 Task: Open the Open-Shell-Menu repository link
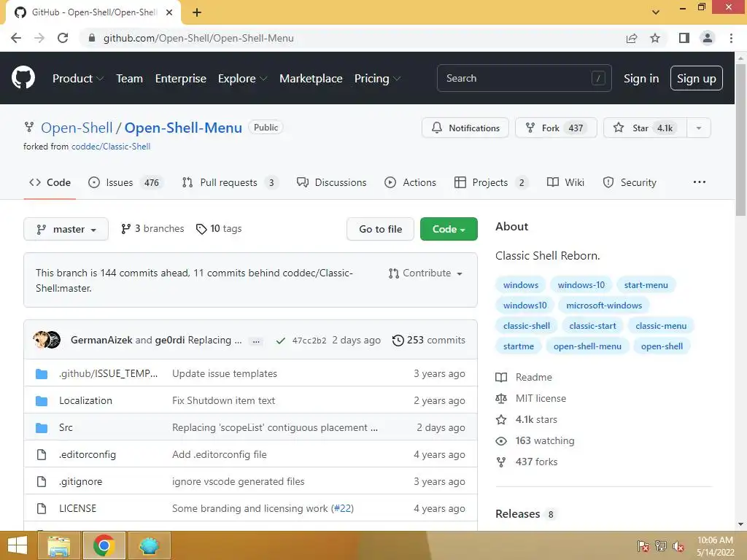(x=183, y=128)
